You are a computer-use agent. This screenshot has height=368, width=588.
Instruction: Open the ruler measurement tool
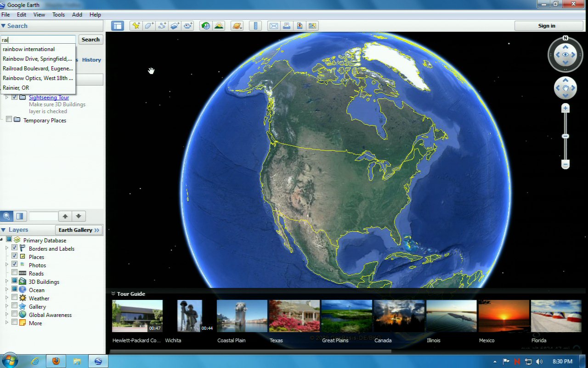[x=255, y=26]
